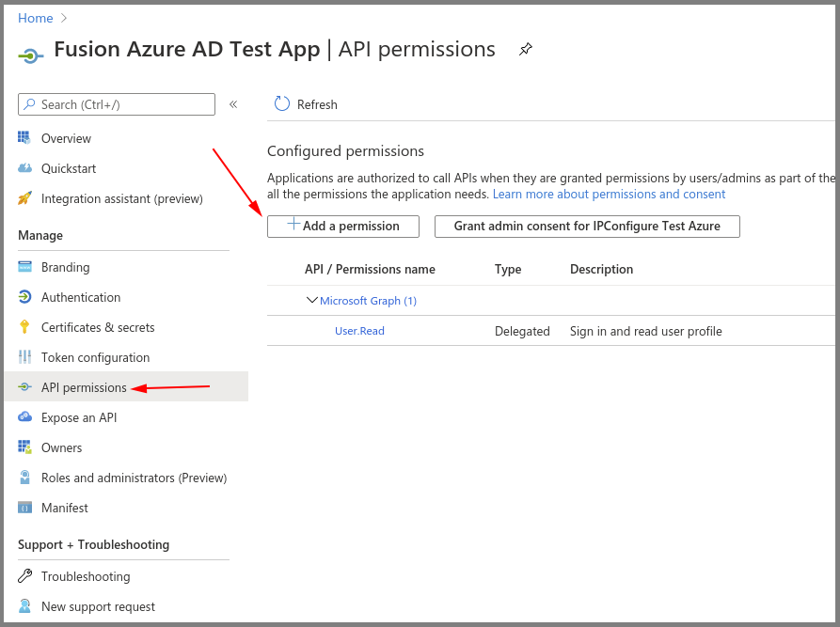Click the Token configuration icon
Viewport: 840px width, 627px height.
pyautogui.click(x=24, y=357)
